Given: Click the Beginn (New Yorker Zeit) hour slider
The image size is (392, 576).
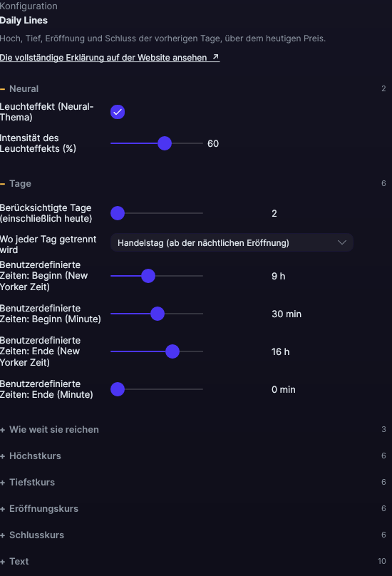Looking at the screenshot, I should click(157, 276).
